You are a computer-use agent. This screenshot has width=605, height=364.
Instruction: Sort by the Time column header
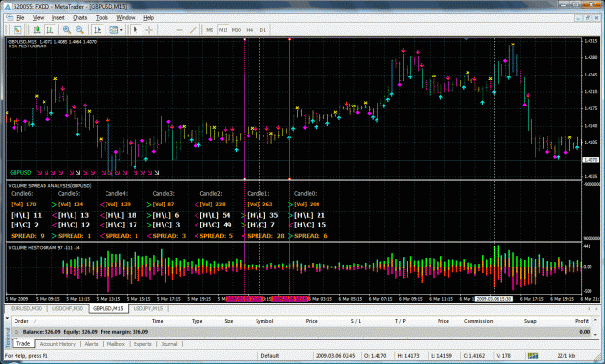click(157, 321)
